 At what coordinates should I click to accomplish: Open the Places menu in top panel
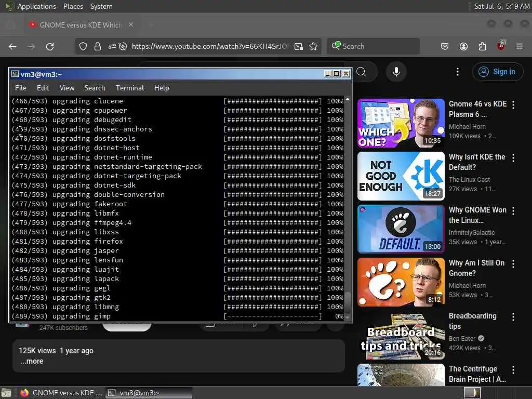tap(73, 6)
